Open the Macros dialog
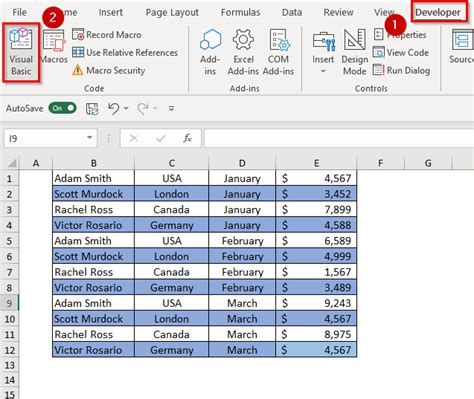 coord(54,47)
